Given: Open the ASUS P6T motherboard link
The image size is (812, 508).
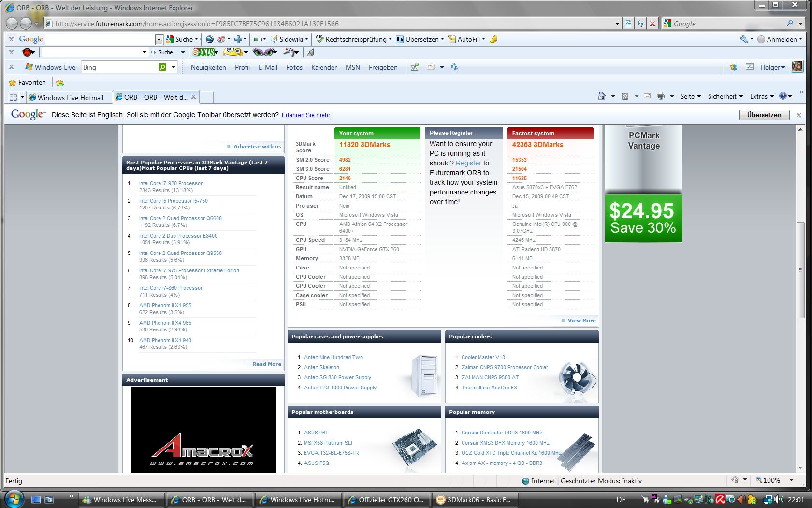Looking at the screenshot, I should click(316, 433).
